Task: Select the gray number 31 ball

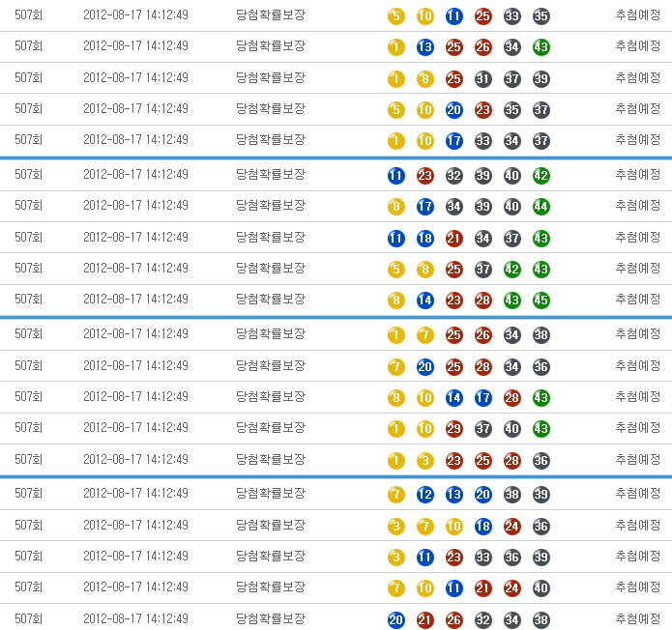Action: click(x=483, y=79)
